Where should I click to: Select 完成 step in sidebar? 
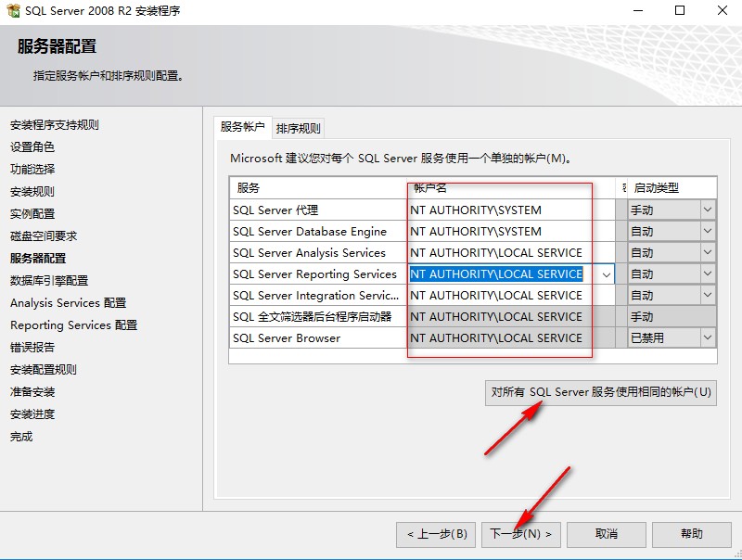pyautogui.click(x=21, y=437)
